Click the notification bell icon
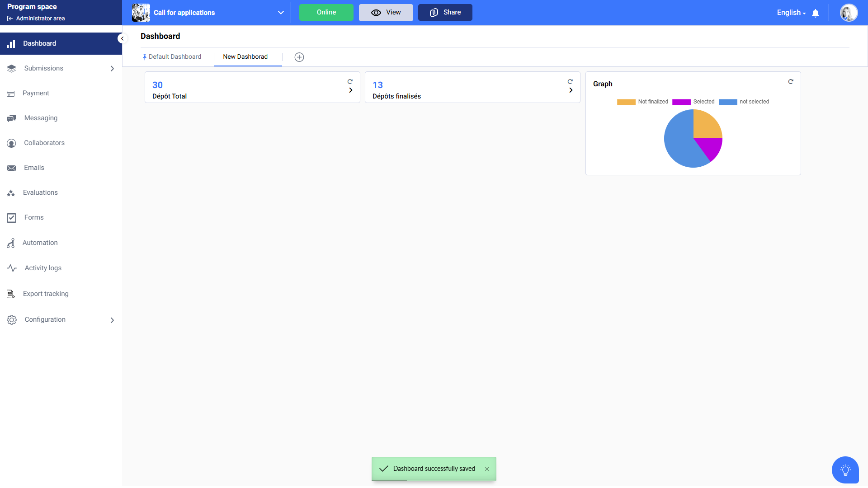 [x=816, y=13]
